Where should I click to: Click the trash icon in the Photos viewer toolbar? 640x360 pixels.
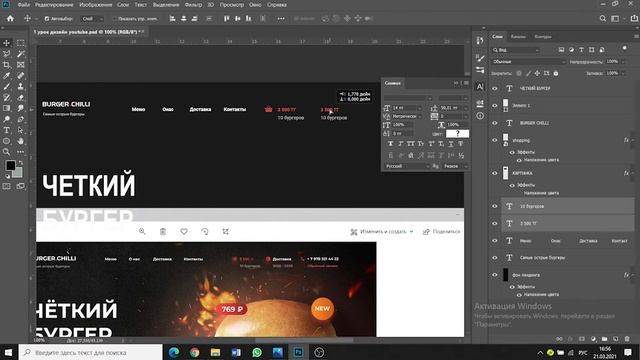click(x=163, y=231)
